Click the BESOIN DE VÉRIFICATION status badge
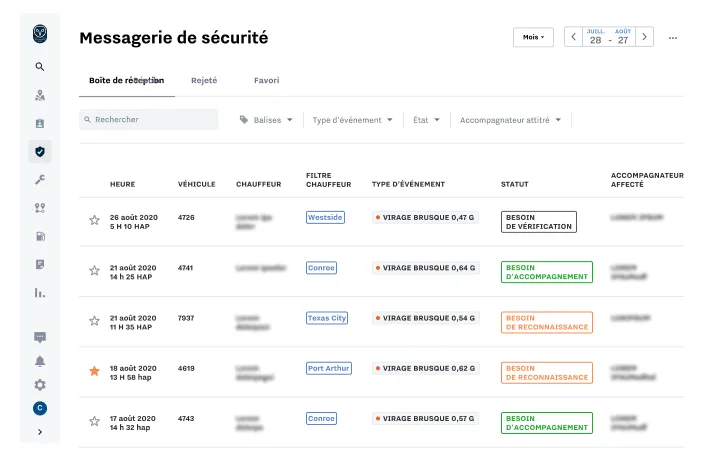This screenshot has height=454, width=723. tap(539, 222)
